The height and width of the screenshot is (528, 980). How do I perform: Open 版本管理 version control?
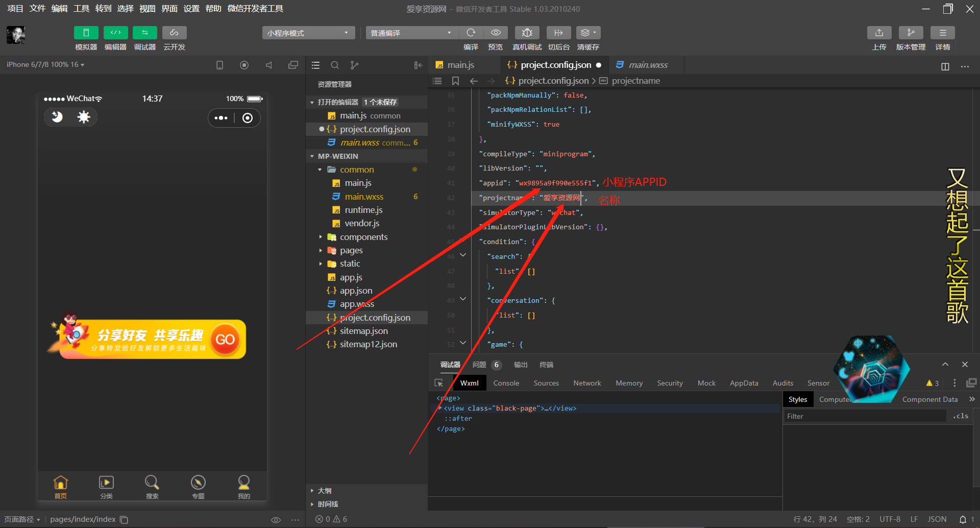tap(911, 33)
